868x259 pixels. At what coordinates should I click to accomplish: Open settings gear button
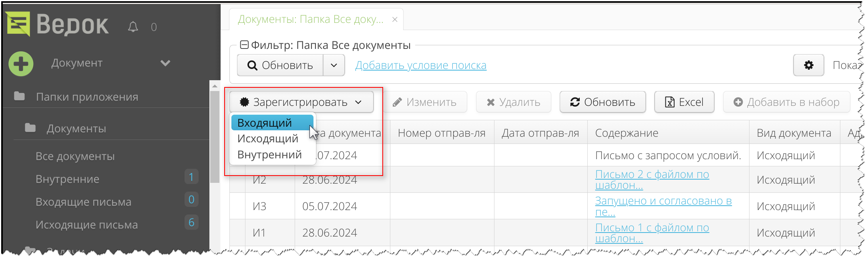[809, 65]
